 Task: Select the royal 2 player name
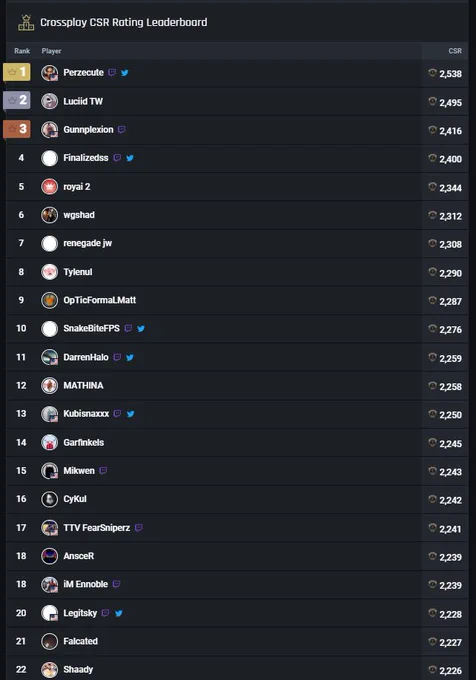[x=77, y=187]
